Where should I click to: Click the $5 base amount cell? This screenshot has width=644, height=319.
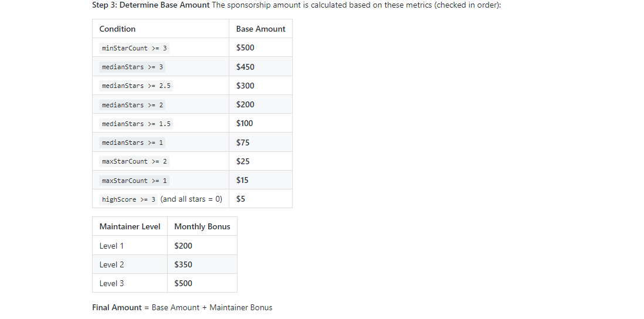(x=240, y=199)
